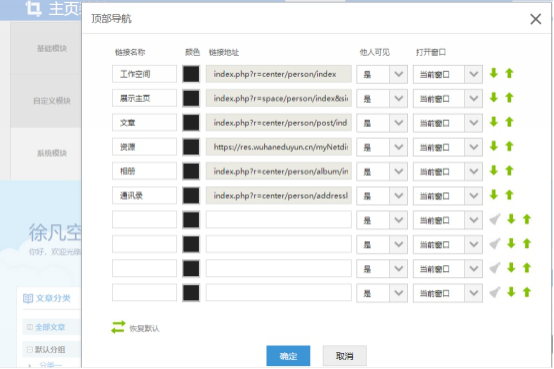This screenshot has height=369, width=554.
Task: Shift the 资源 link downward
Action: (494, 146)
